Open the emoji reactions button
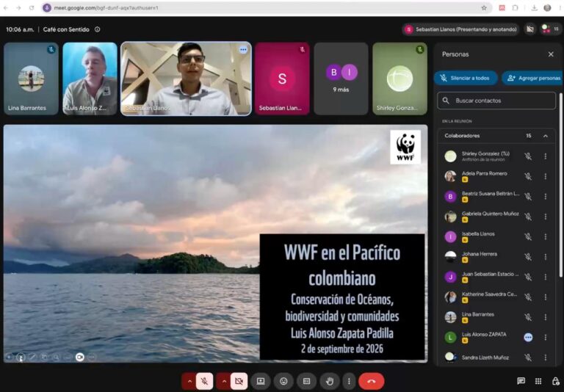Image resolution: width=564 pixels, height=392 pixels. click(283, 381)
